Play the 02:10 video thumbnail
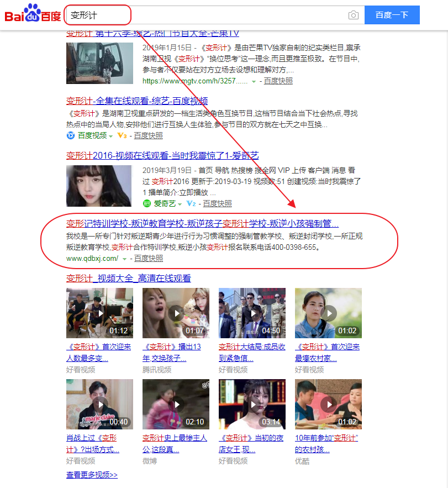 [176, 405]
